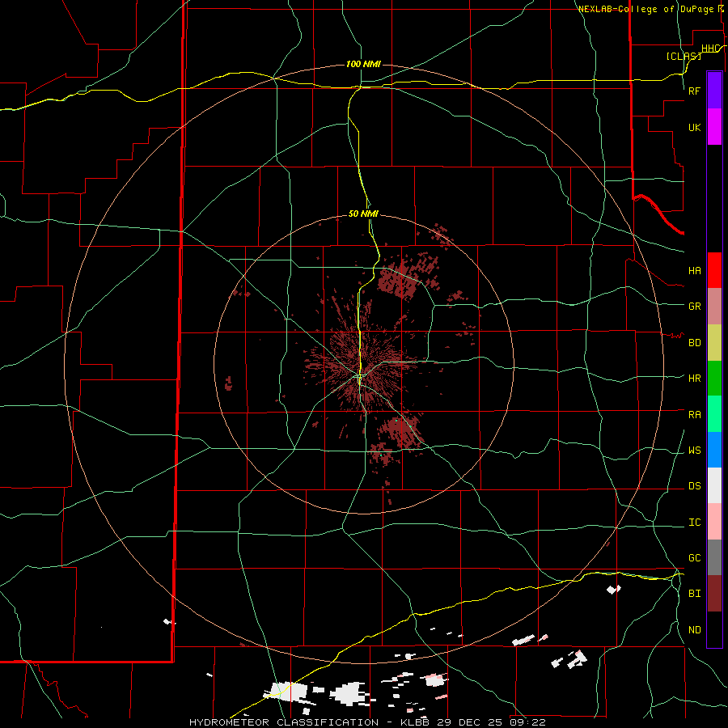Click the HA legend label
The image size is (728, 728).
(695, 270)
